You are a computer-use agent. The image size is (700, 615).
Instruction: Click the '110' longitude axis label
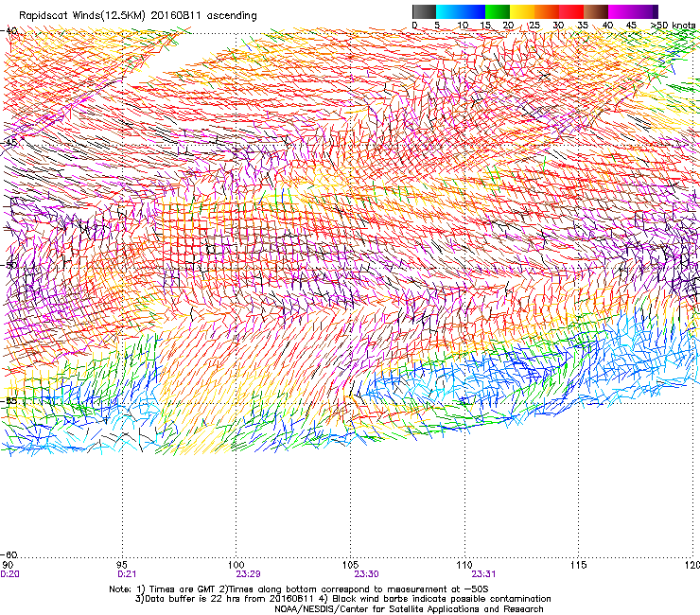tap(464, 565)
